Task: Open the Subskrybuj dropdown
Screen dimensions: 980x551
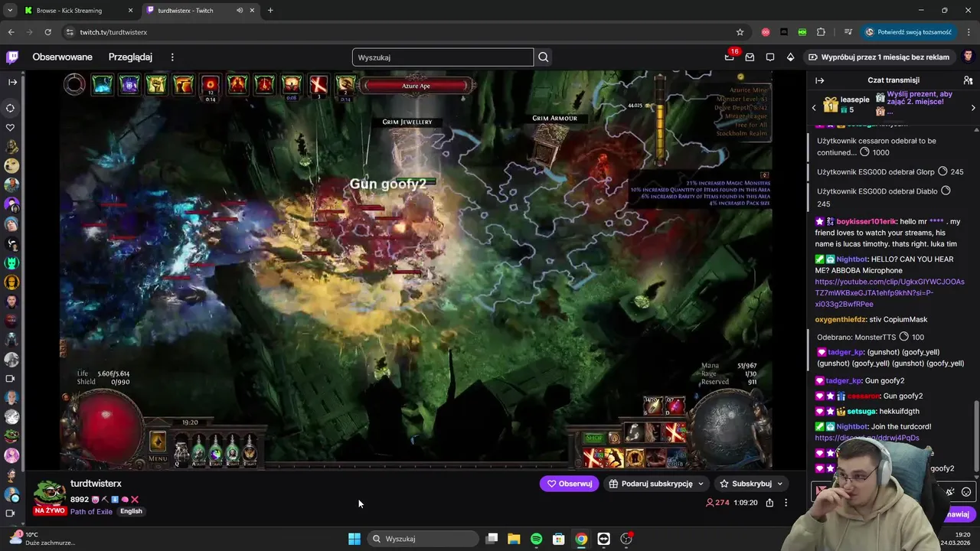Action: click(750, 484)
